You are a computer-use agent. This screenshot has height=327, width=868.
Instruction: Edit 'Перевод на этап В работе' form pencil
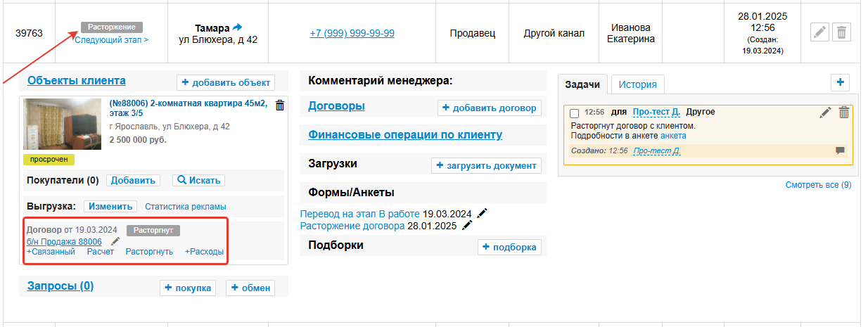click(x=482, y=214)
